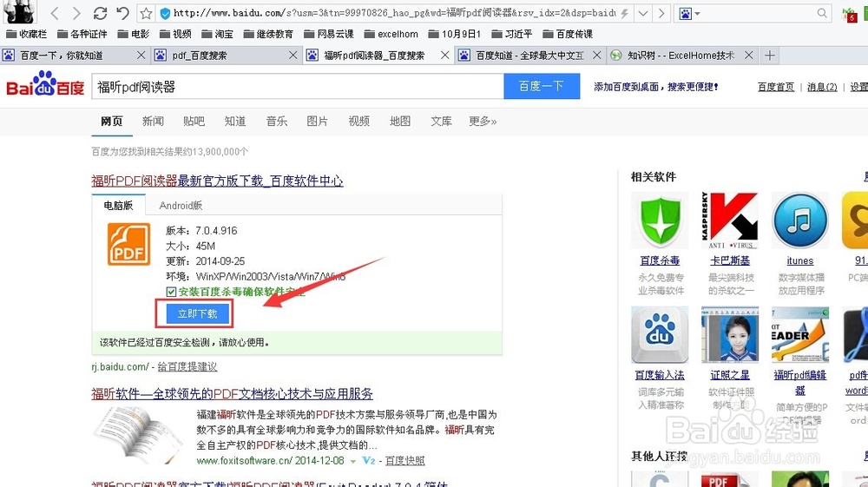Viewport: 868px width, 487px height.
Task: Open the 证照之星 software link
Action: tap(730, 375)
